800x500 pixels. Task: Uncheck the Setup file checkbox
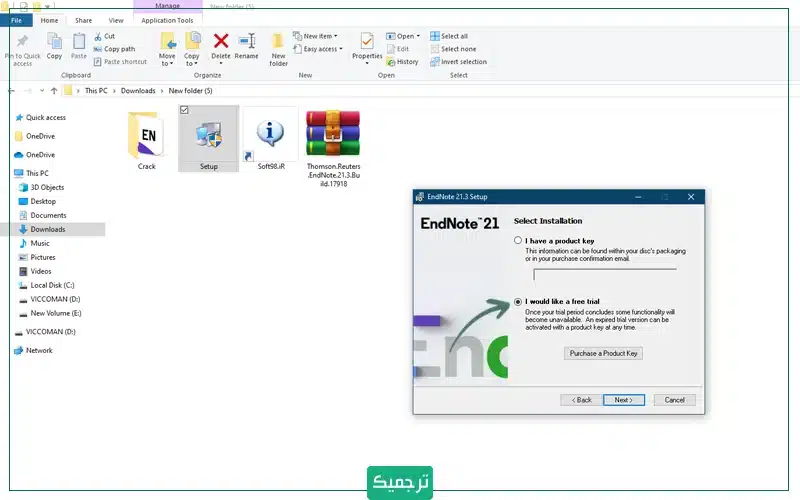(x=184, y=110)
